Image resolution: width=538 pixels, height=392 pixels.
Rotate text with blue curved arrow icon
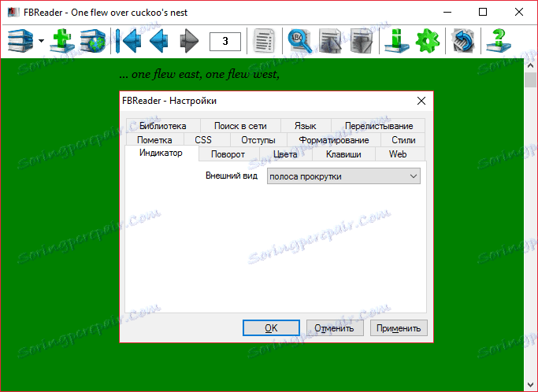463,41
